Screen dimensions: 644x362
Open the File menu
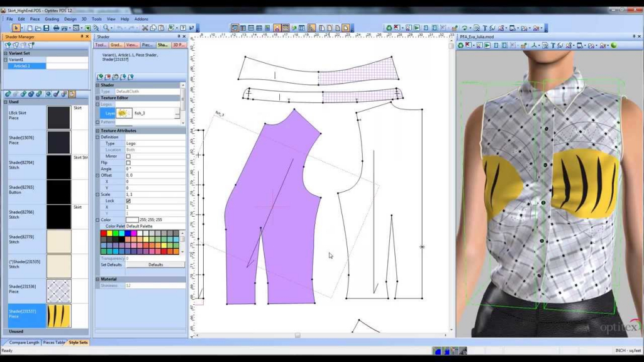point(9,19)
